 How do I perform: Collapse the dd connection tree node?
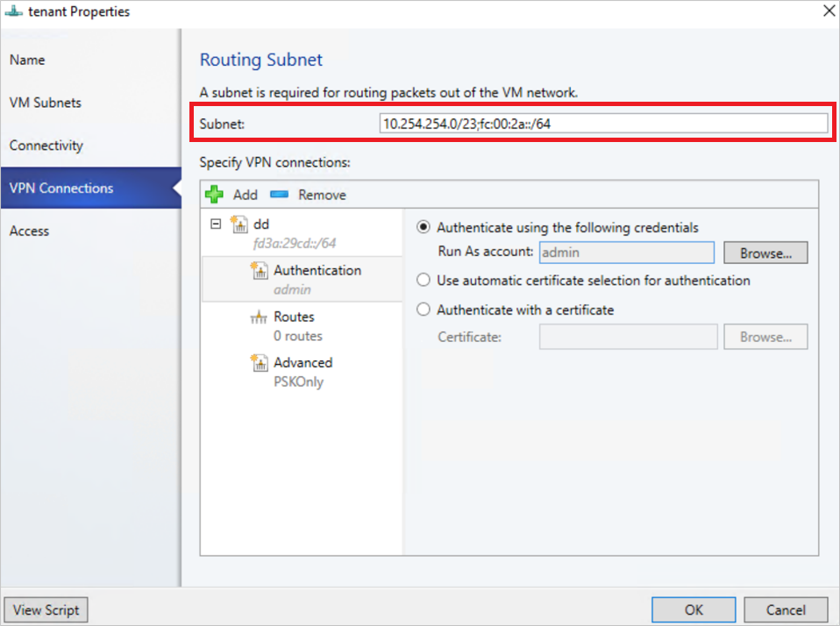click(216, 224)
